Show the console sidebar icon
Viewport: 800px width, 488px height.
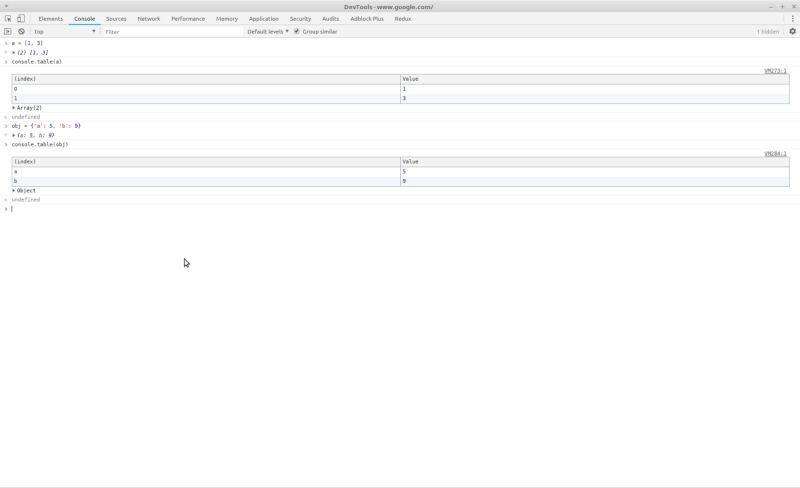(8, 31)
